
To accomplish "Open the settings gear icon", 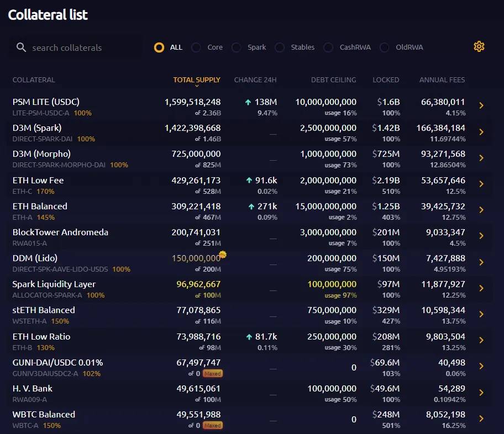I will click(x=479, y=46).
